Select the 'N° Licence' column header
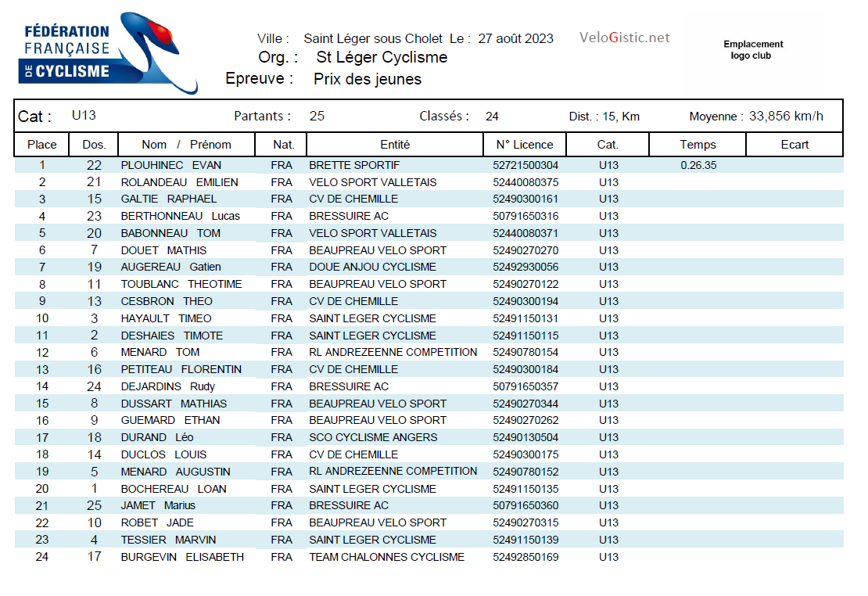Image resolution: width=868 pixels, height=596 pixels. [x=525, y=145]
